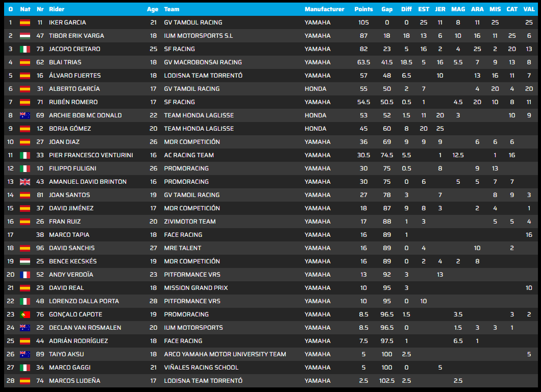Click rider name DAVID JIMÉNEZ
Screen dimensions: 541x392
71,208
